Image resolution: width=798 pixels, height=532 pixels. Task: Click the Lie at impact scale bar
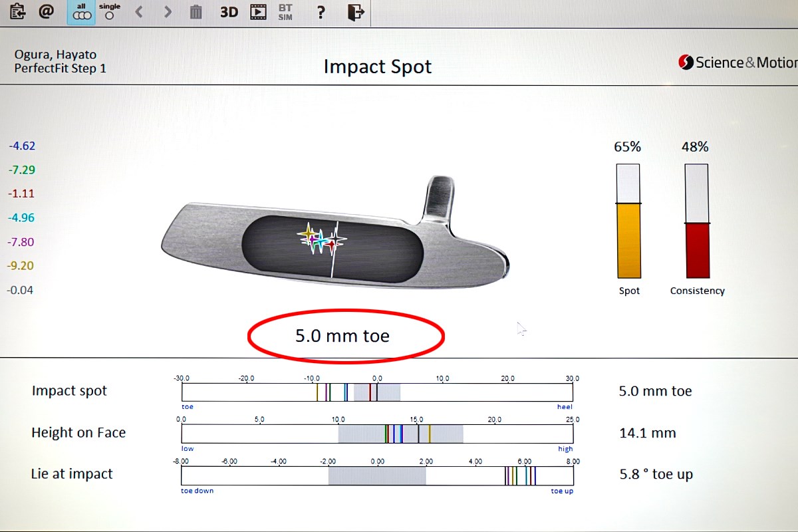pos(377,475)
